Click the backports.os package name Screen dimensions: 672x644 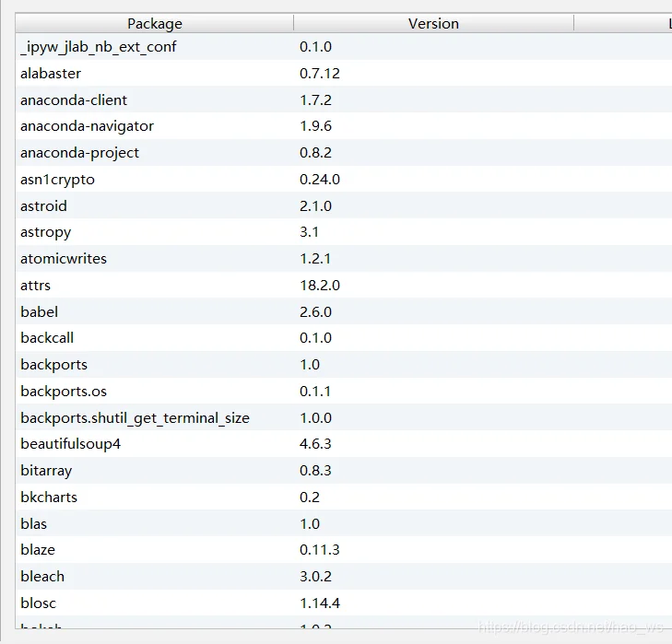(64, 392)
